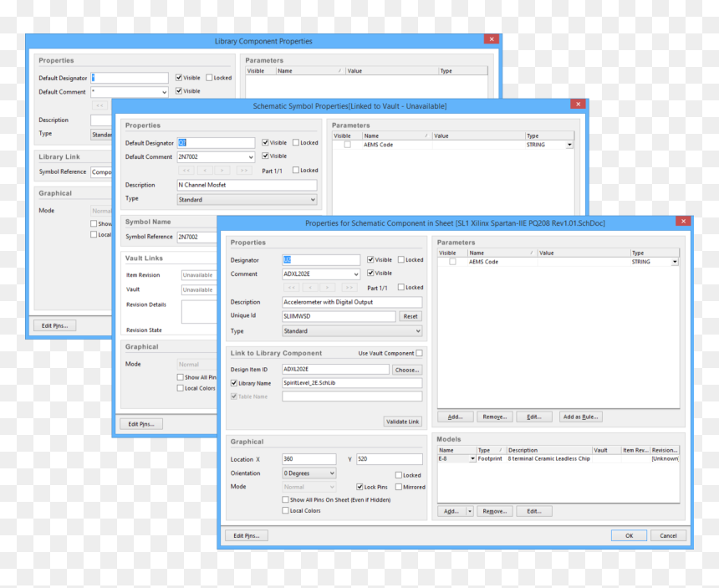This screenshot has height=588, width=719.
Task: Reset the Unique Id value
Action: [x=410, y=316]
